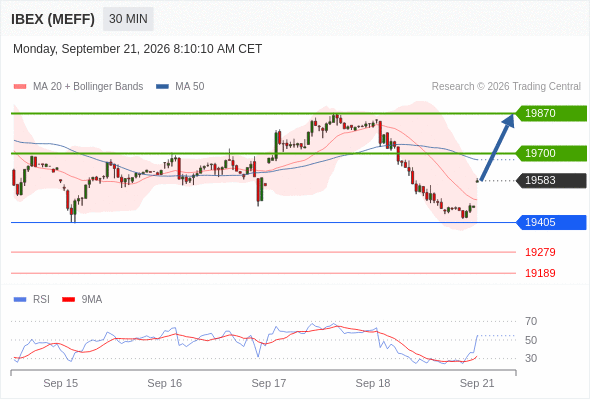Viewport: 590px width, 400px height.
Task: Click the IBEX (MEFF) chart title
Action: pos(53,19)
